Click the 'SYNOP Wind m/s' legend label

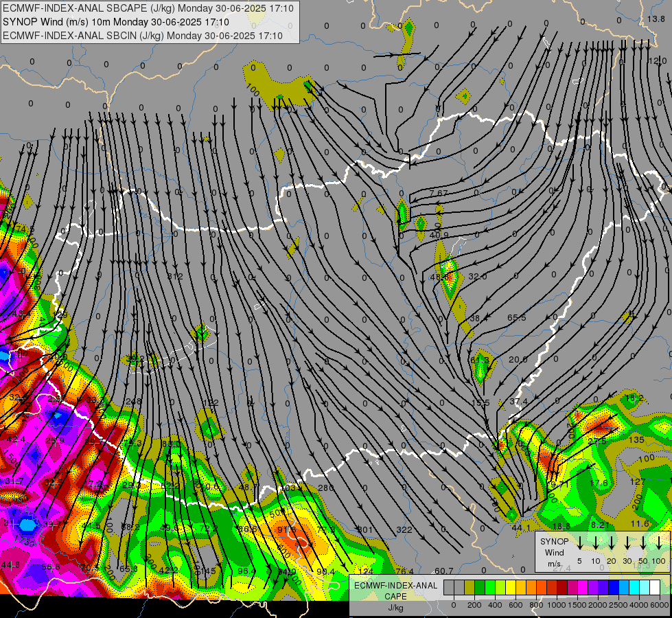click(x=554, y=552)
